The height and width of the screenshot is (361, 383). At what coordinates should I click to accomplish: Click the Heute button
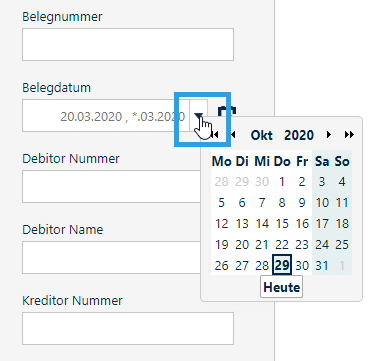(282, 287)
